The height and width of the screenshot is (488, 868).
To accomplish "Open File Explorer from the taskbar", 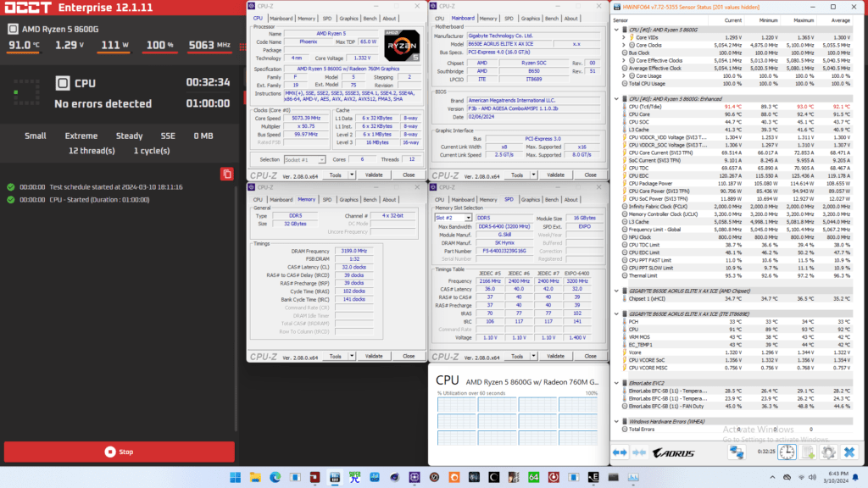I will tap(255, 478).
